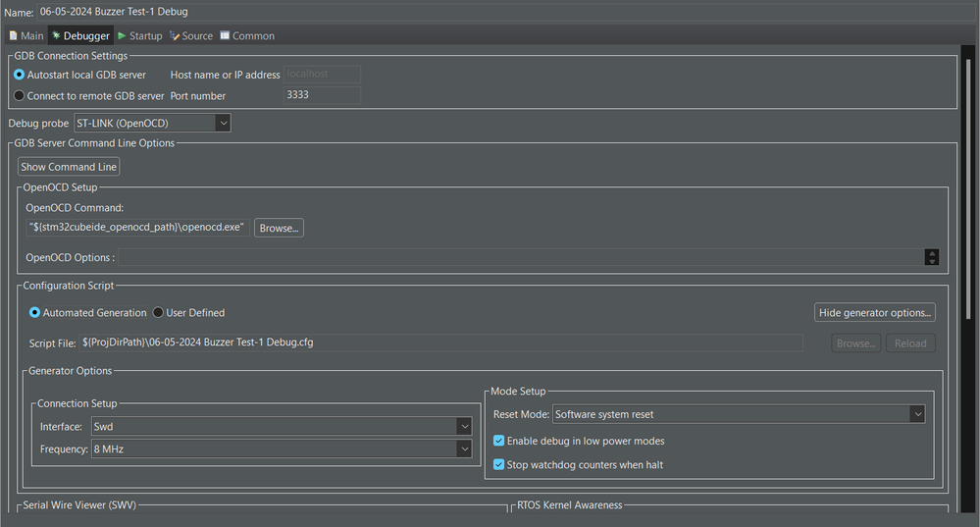Open the Frequency dropdown
980x527 pixels.
(x=281, y=449)
